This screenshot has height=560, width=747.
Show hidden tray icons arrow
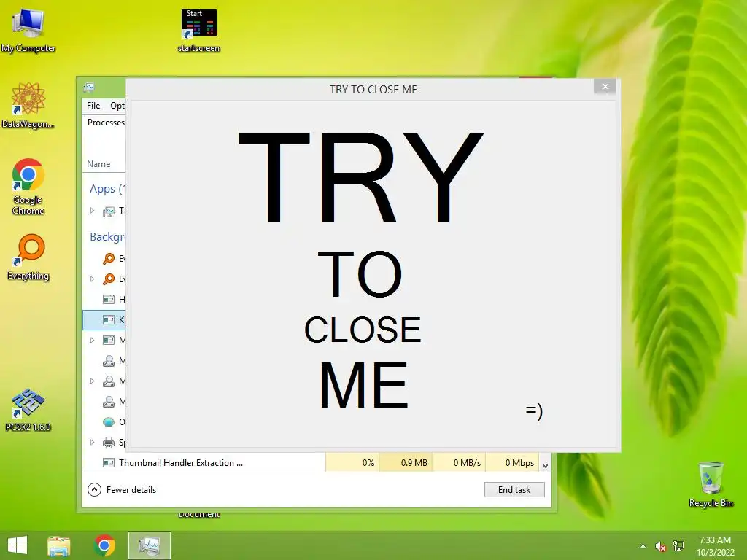point(643,546)
